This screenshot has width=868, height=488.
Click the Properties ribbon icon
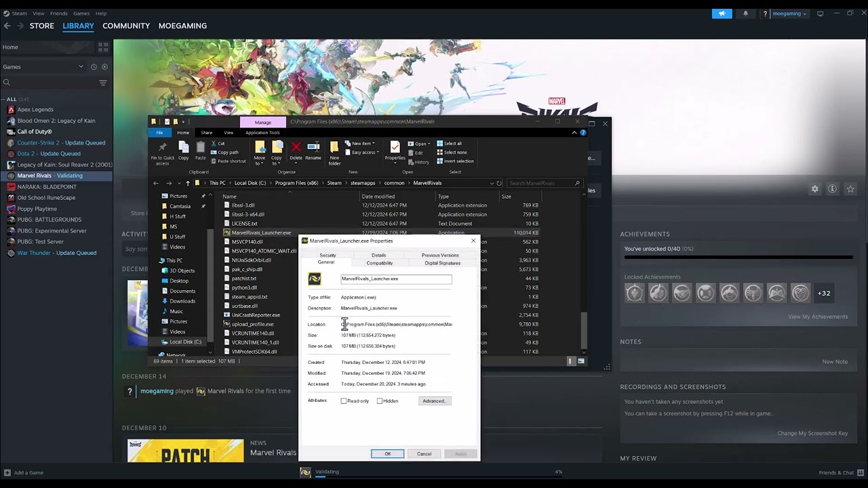(x=395, y=151)
